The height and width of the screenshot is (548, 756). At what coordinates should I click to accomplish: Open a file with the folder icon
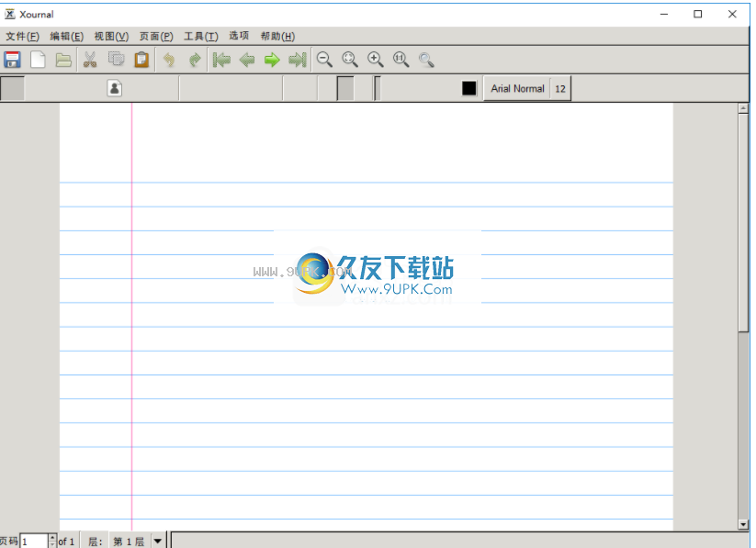click(63, 60)
